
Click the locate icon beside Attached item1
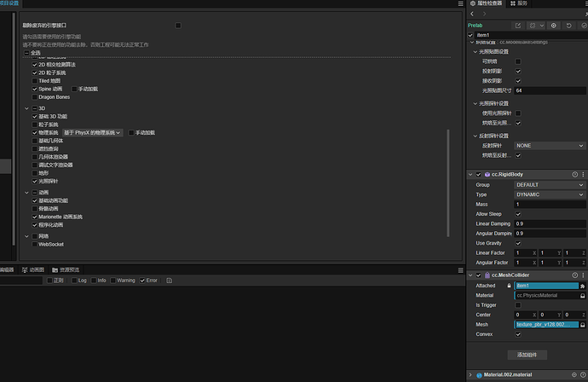pyautogui.click(x=582, y=286)
